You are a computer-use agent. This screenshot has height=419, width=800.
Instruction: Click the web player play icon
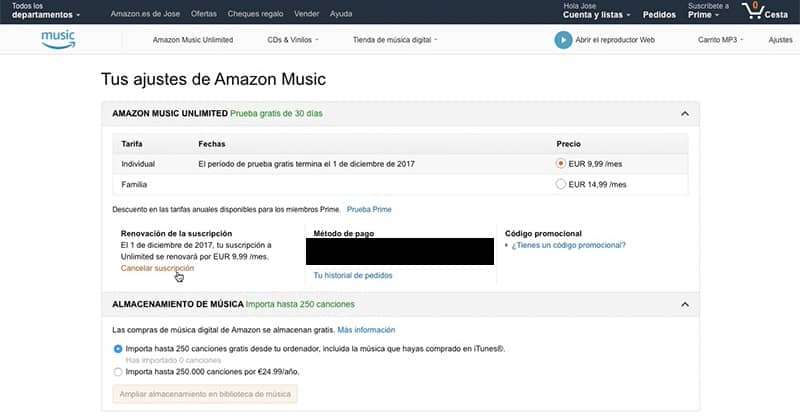click(x=563, y=40)
